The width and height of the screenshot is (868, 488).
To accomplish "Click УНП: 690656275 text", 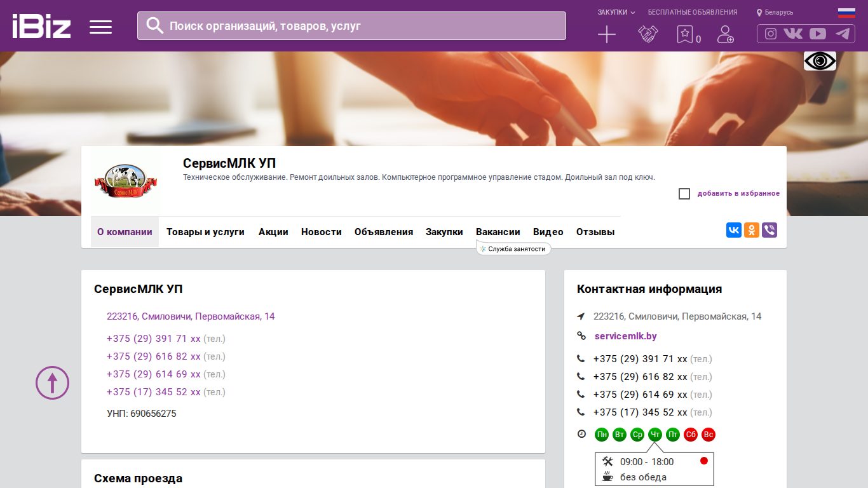I will pyautogui.click(x=142, y=414).
